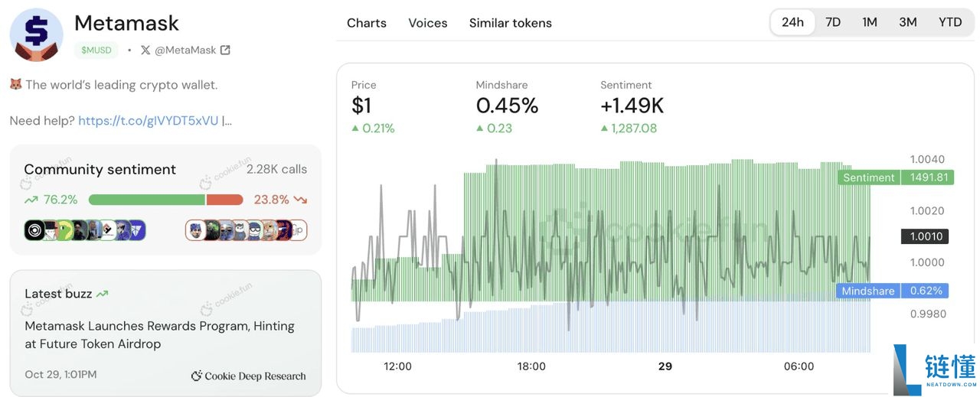The image size is (980, 397).
Task: Switch to the Voices tab
Action: [x=428, y=23]
